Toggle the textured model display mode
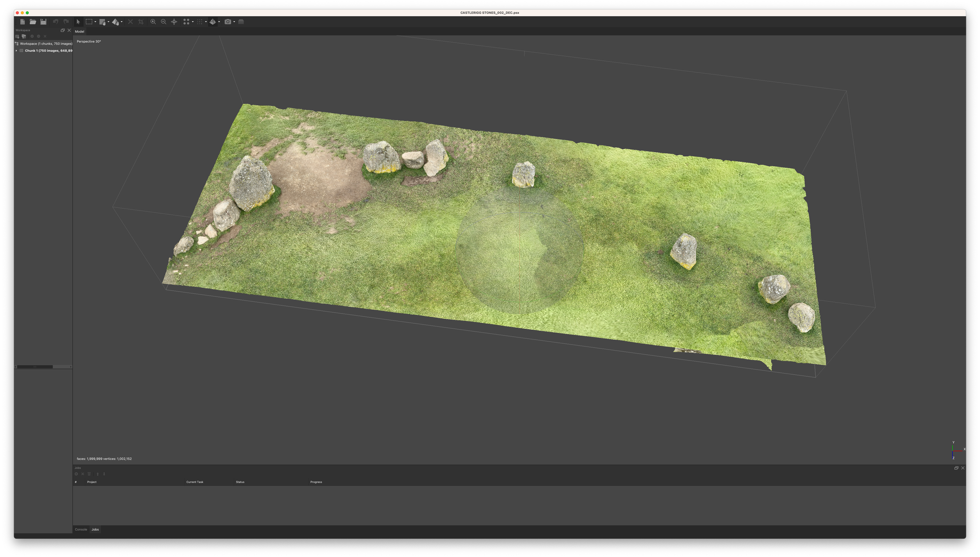 click(x=212, y=22)
